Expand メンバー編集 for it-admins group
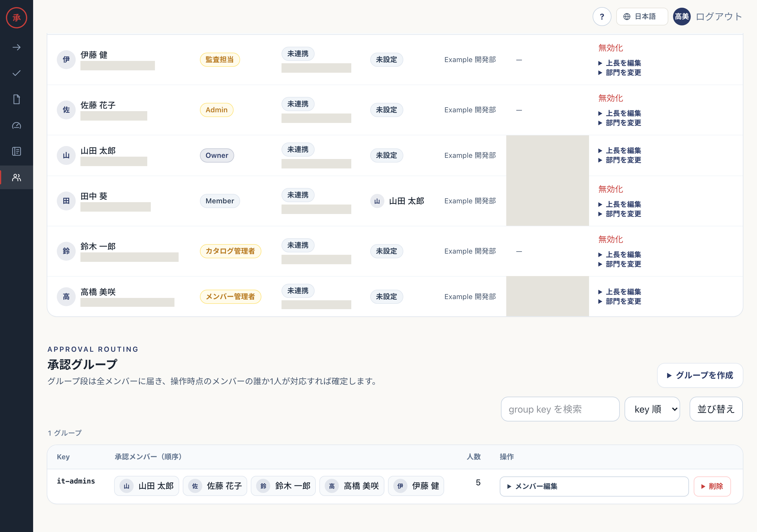This screenshot has width=757, height=532. (x=594, y=486)
